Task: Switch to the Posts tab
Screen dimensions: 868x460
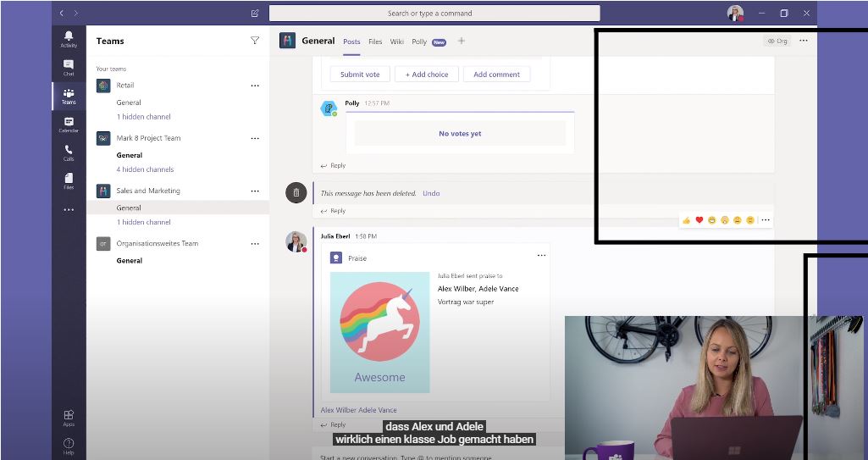Action: coord(351,42)
